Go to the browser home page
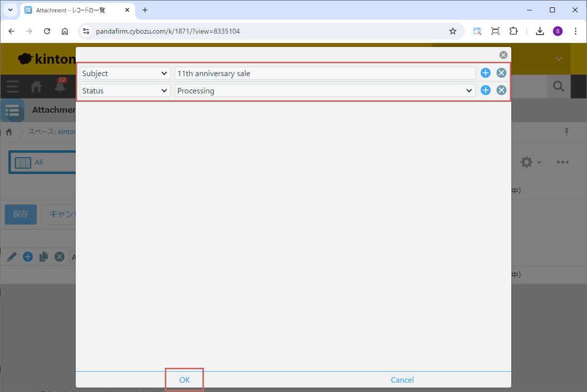 (65, 31)
